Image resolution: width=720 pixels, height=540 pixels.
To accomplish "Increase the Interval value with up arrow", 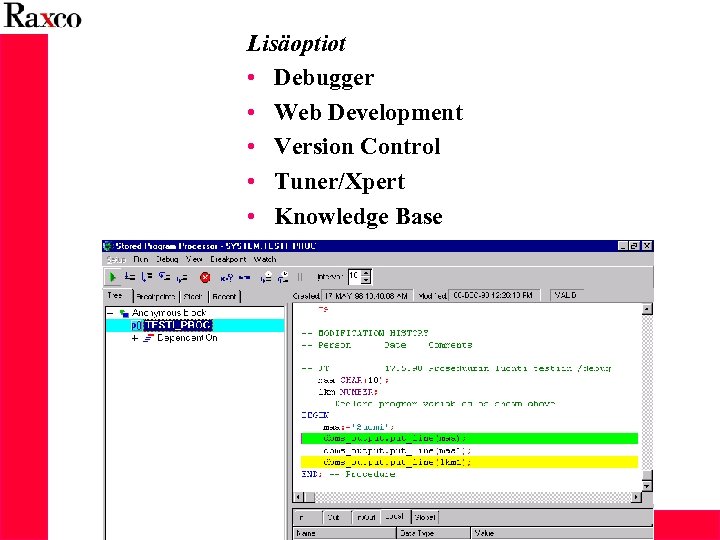I will (366, 273).
